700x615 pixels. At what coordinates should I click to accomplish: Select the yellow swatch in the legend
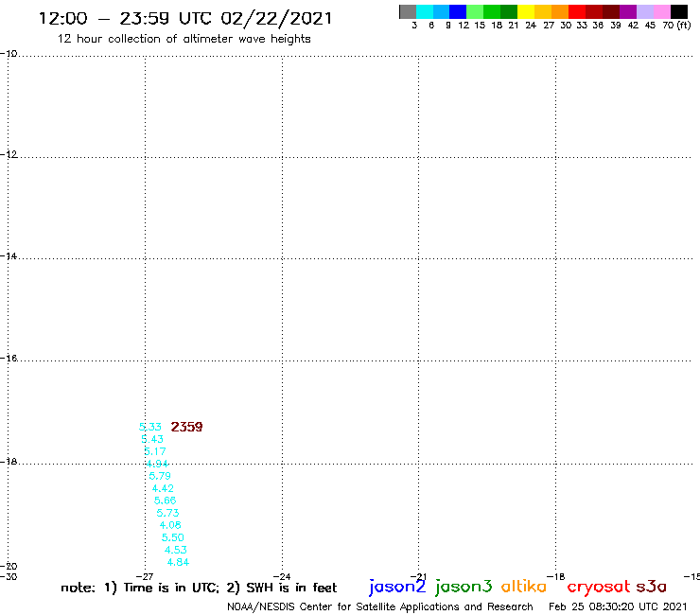525,11
